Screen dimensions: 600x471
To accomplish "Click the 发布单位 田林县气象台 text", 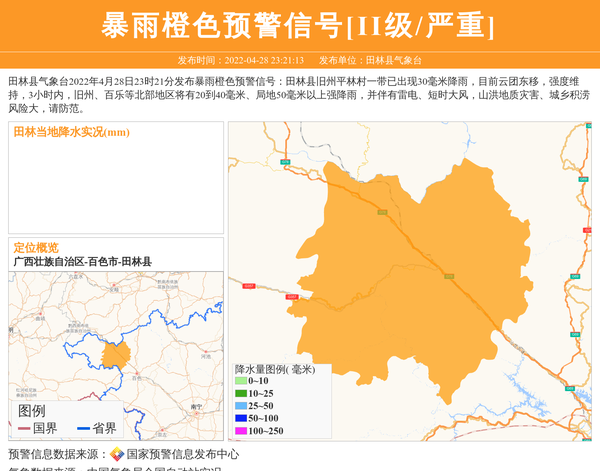I will point(370,60).
